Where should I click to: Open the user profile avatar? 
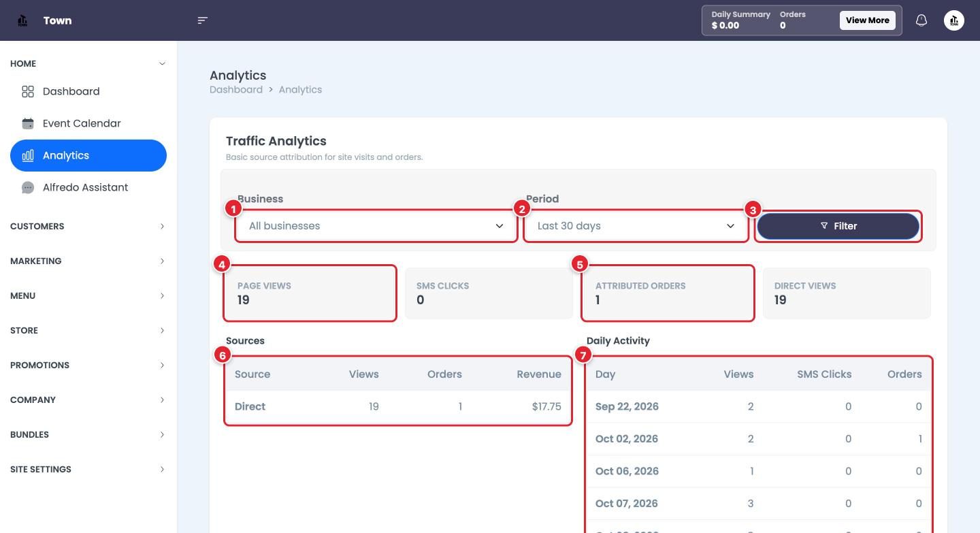[x=954, y=20]
